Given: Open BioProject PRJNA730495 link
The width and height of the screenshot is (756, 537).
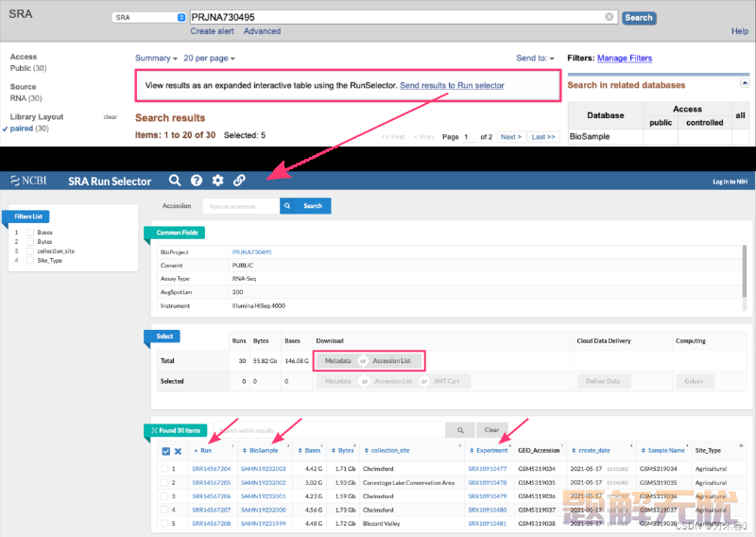Looking at the screenshot, I should 251,251.
